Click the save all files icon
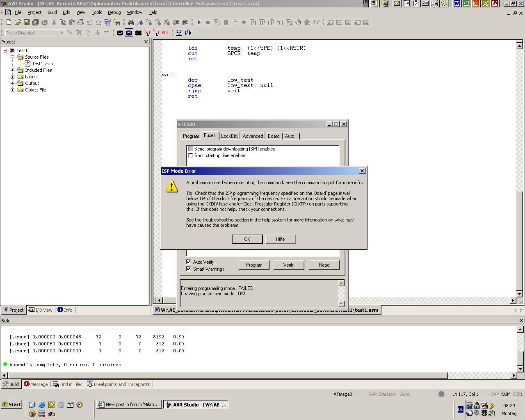525x420 pixels. pos(36,22)
